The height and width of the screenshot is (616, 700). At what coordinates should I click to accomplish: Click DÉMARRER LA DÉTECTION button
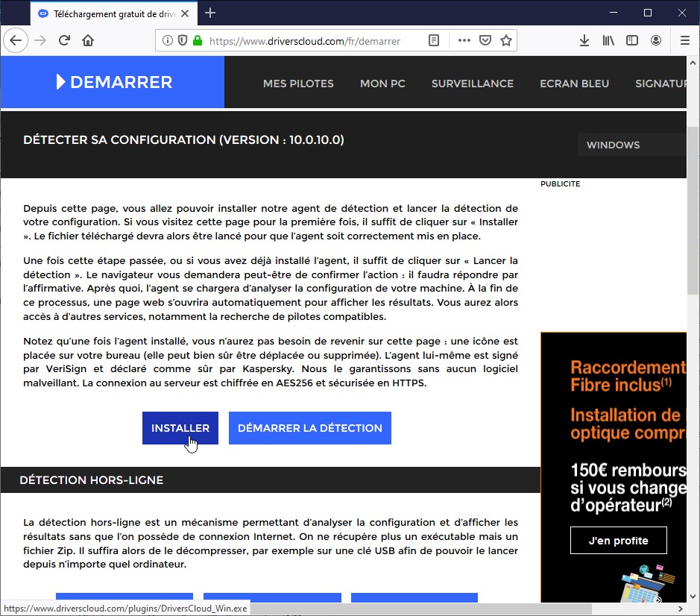tap(310, 428)
